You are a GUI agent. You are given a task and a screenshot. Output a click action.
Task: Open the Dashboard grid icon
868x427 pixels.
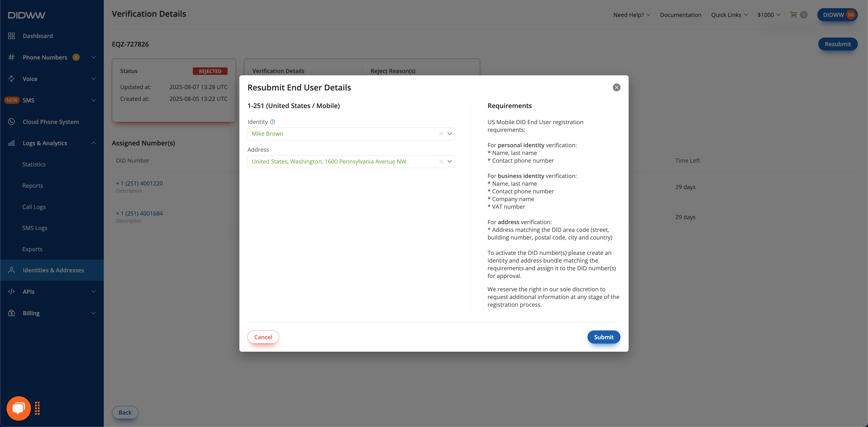12,36
